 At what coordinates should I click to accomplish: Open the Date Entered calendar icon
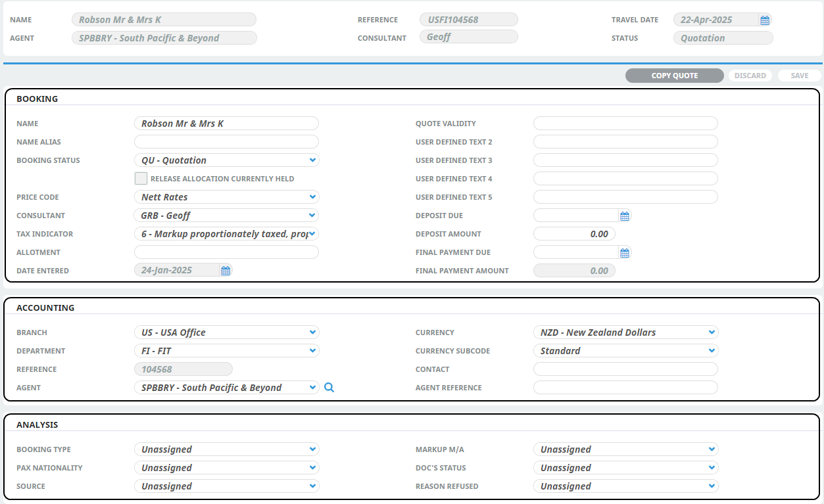tap(226, 271)
